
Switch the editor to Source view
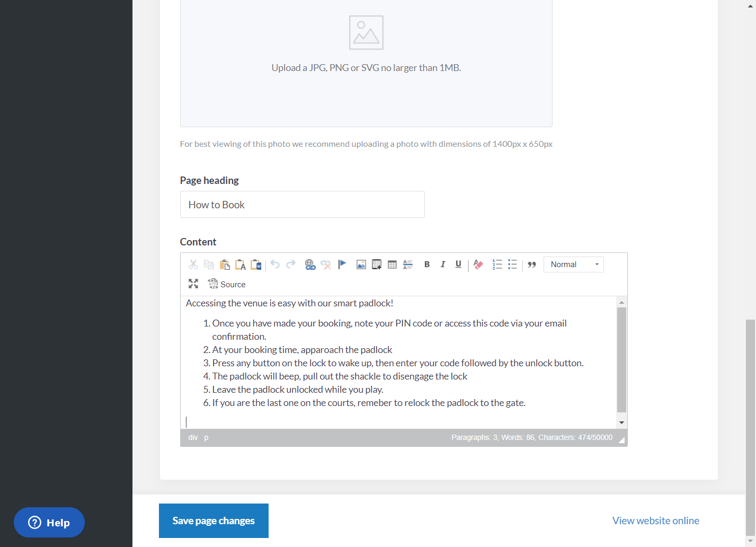click(227, 284)
